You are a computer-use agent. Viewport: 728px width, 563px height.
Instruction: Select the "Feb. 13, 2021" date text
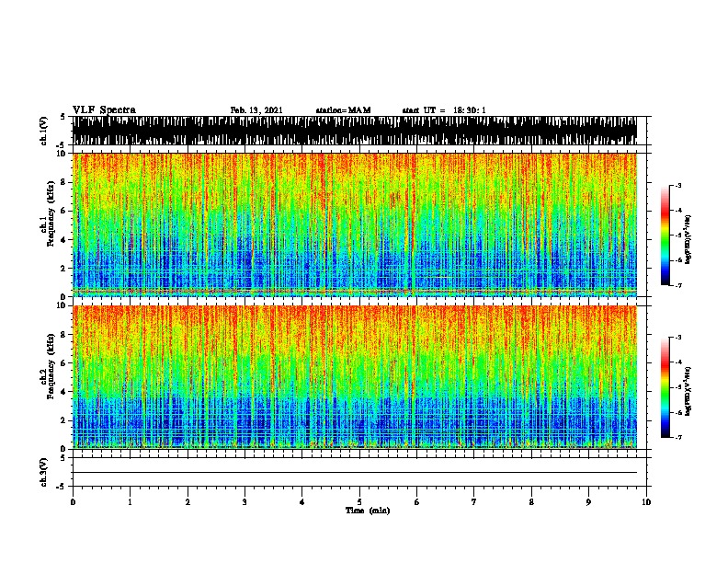tap(256, 110)
